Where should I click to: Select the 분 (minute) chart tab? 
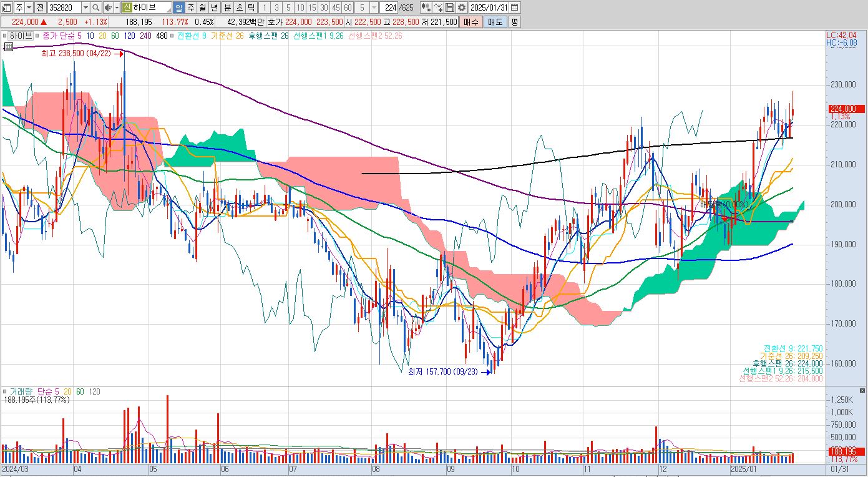click(x=227, y=7)
